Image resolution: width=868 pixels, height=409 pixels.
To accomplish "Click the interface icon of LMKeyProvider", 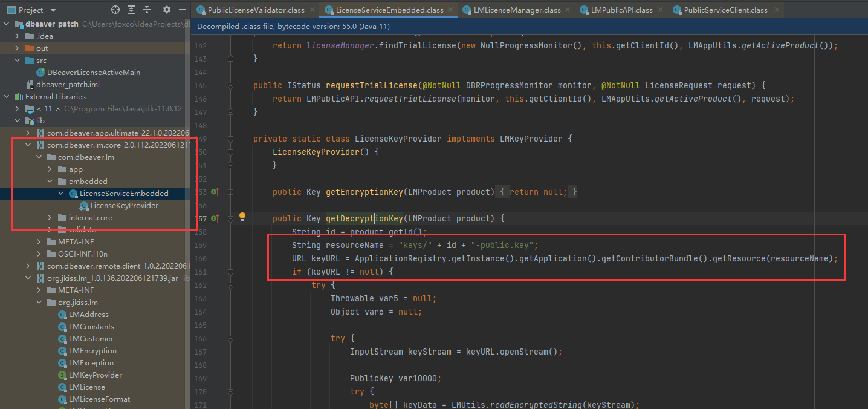I will tap(62, 375).
